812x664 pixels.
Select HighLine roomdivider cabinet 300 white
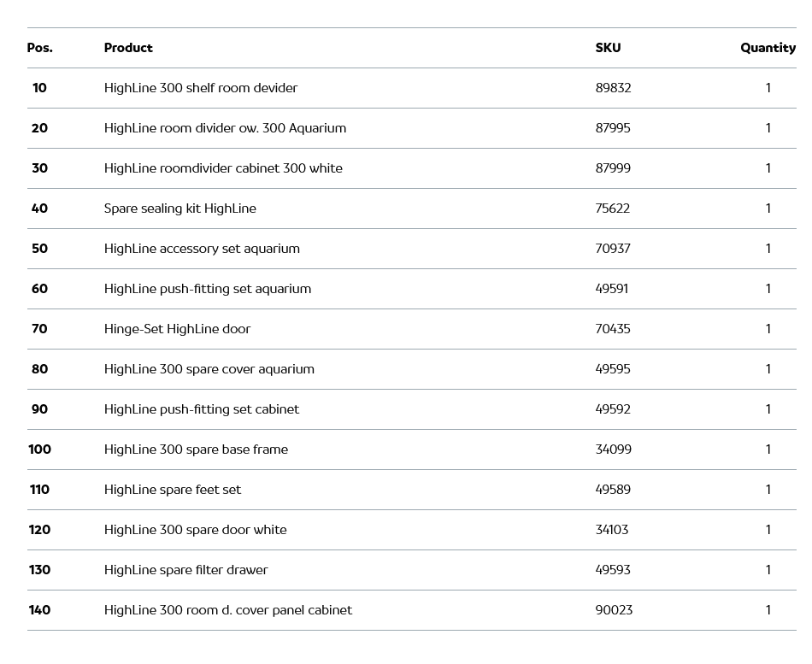click(x=223, y=168)
